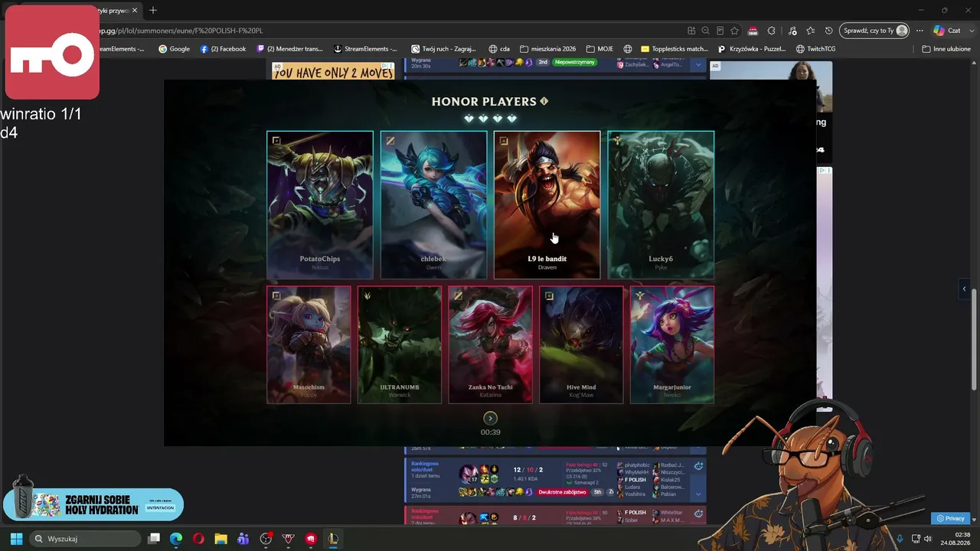Open the Facebook bookmark

click(x=223, y=49)
